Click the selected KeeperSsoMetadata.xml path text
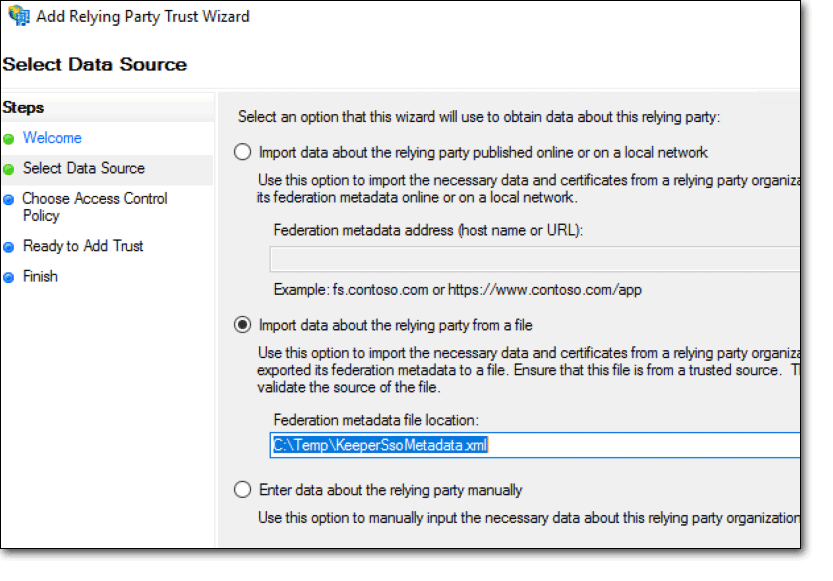The image size is (833, 581). click(x=380, y=443)
